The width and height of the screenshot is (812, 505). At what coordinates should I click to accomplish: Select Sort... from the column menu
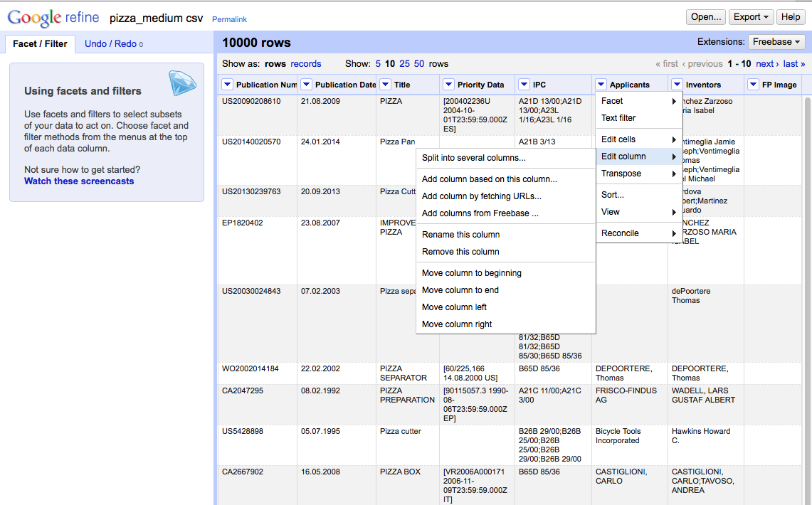(639, 195)
